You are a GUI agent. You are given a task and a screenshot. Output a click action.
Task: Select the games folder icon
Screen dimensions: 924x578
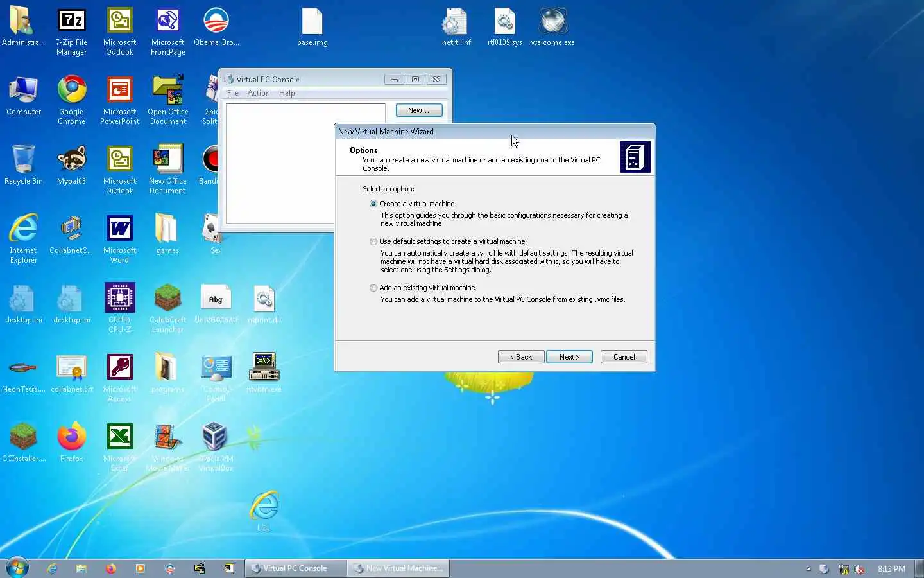167,236
